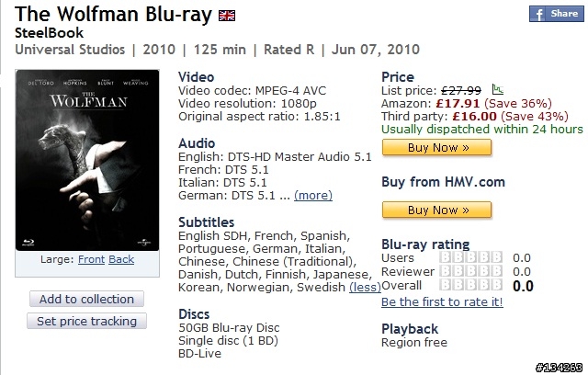The height and width of the screenshot is (375, 588).
Task: Click the Reviewer rating boxes
Action: [470, 272]
